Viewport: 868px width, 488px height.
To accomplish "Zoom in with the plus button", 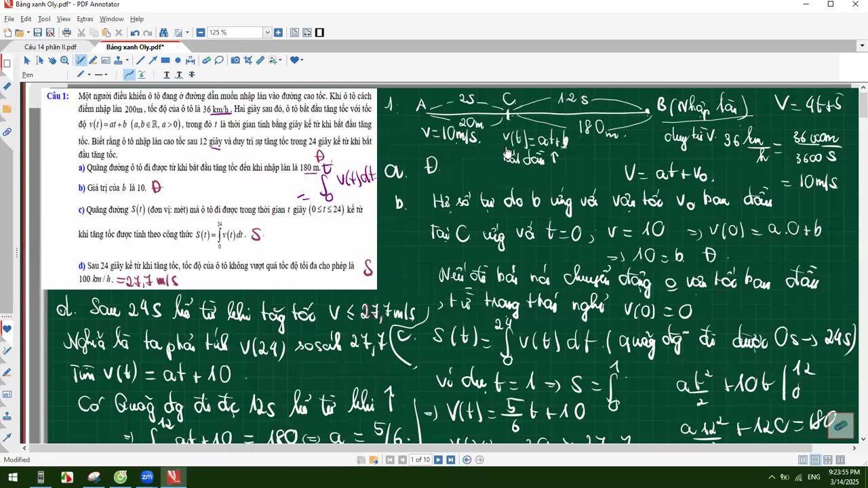I will tap(278, 33).
